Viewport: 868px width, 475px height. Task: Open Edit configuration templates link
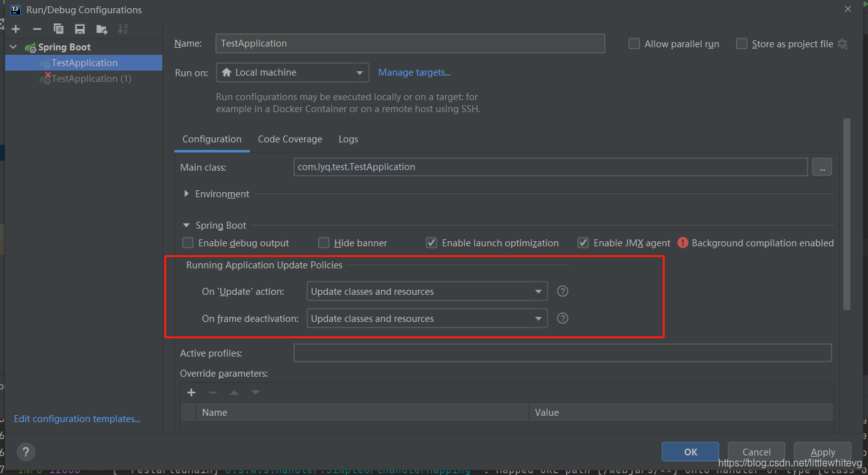point(77,419)
